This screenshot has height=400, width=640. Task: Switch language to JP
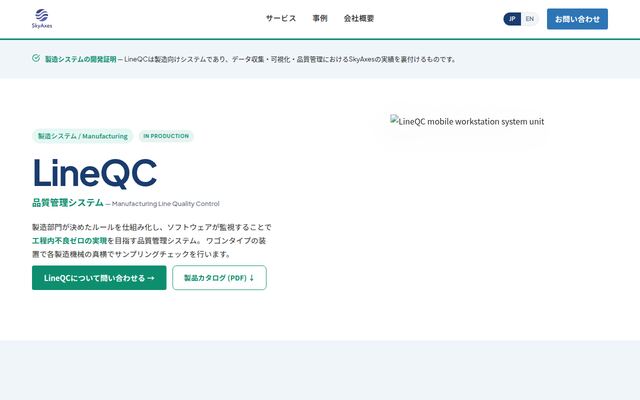point(512,19)
